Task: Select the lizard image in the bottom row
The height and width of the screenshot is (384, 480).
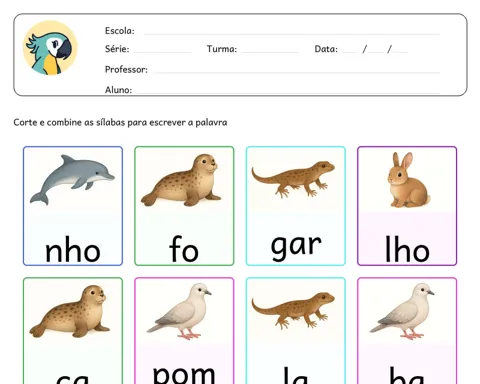Action: click(293, 310)
